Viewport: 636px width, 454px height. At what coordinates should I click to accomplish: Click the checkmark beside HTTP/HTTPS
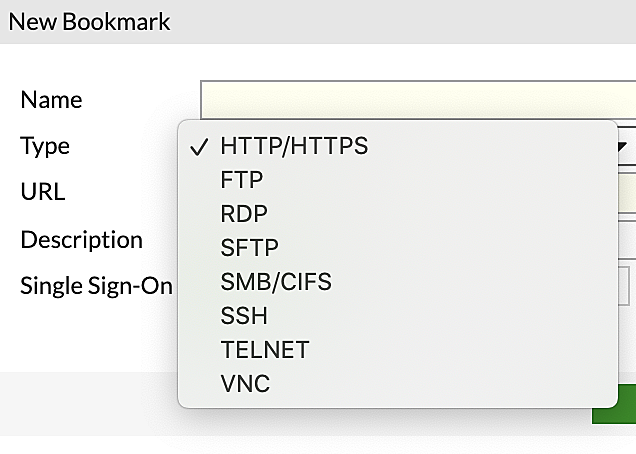[x=197, y=146]
